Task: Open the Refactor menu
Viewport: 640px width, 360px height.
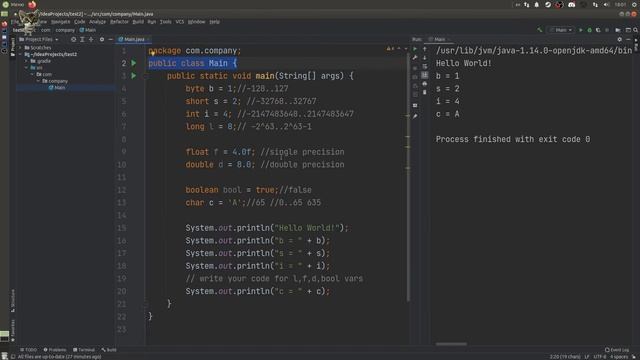Action: coord(119,22)
